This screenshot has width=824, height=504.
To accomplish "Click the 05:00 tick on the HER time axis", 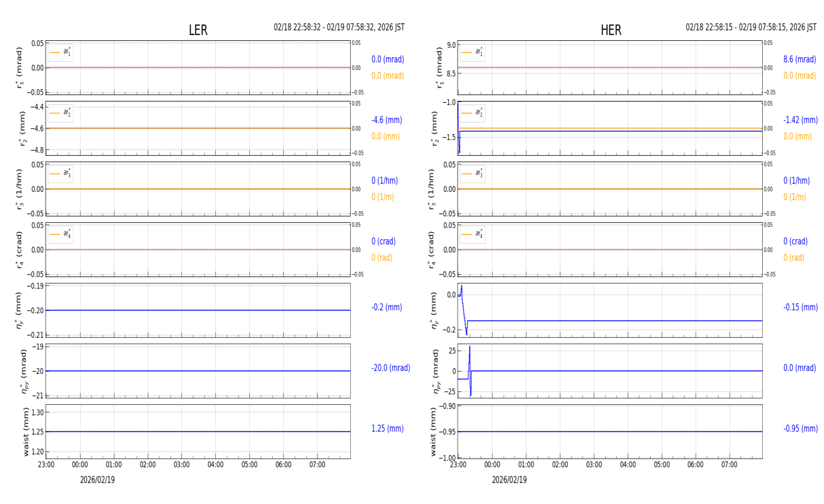I will tap(662, 465).
